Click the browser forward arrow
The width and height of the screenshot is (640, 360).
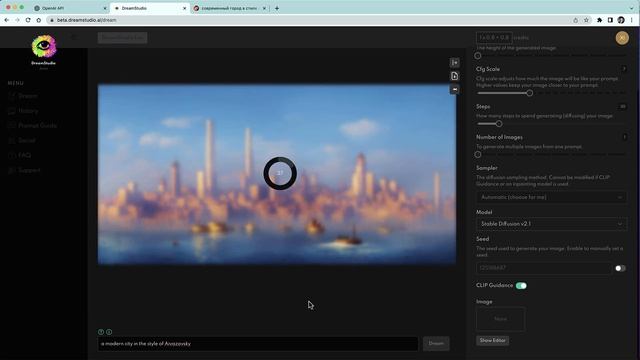[x=17, y=20]
